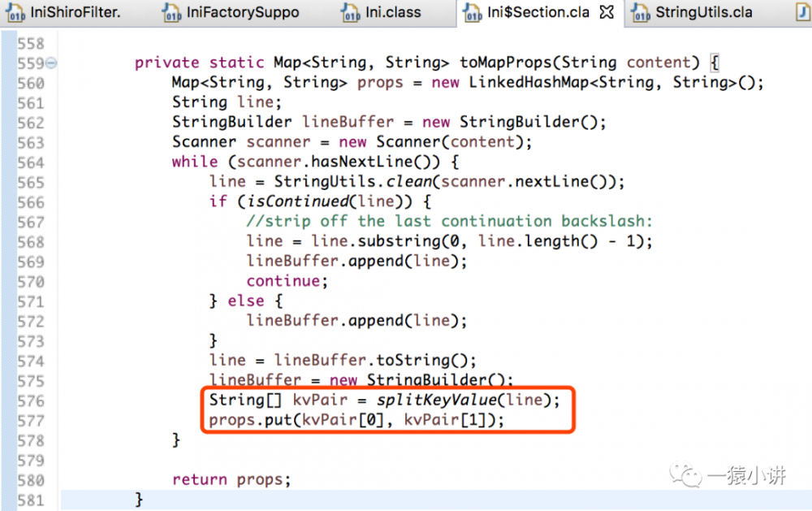
Task: Click the return props statement
Action: click(x=231, y=480)
